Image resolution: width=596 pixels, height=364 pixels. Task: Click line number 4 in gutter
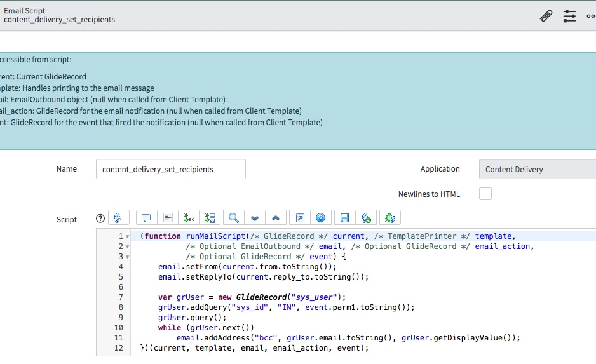tap(121, 267)
